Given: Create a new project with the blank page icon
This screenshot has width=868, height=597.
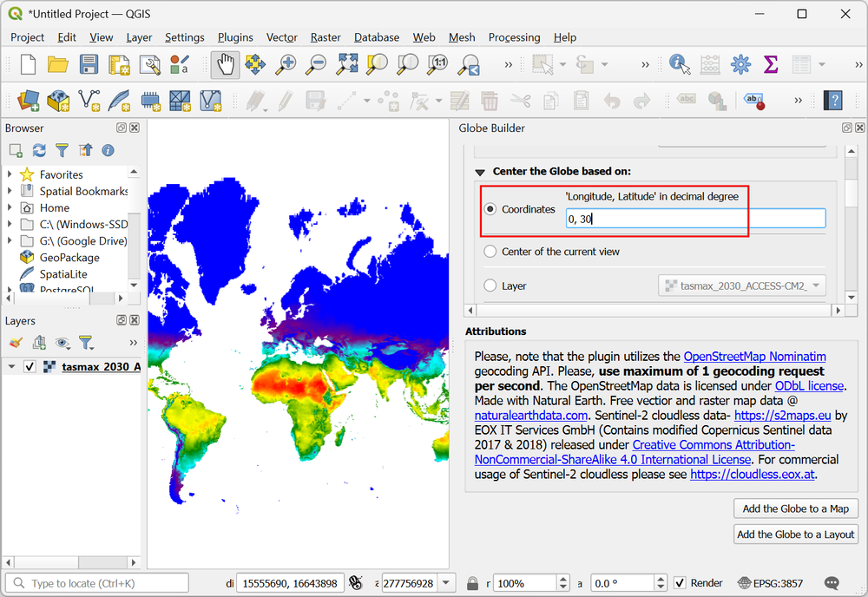Looking at the screenshot, I should tap(29, 65).
